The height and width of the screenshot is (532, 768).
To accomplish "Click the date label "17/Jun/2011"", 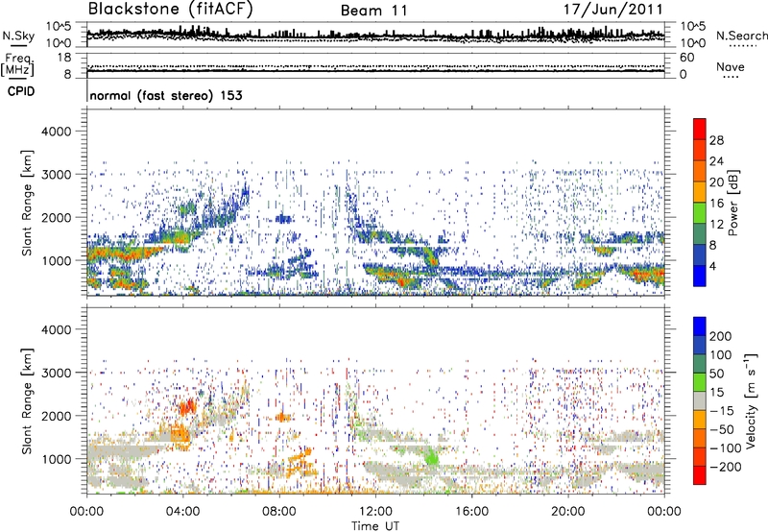I will 613,10.
